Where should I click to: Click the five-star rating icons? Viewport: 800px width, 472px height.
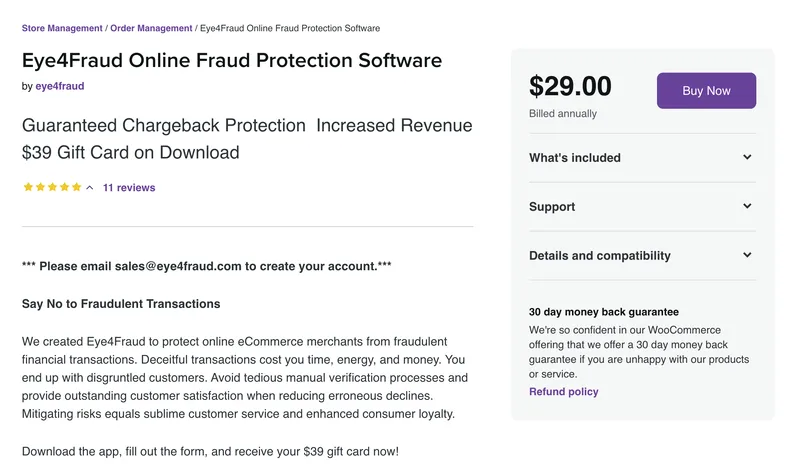click(52, 187)
